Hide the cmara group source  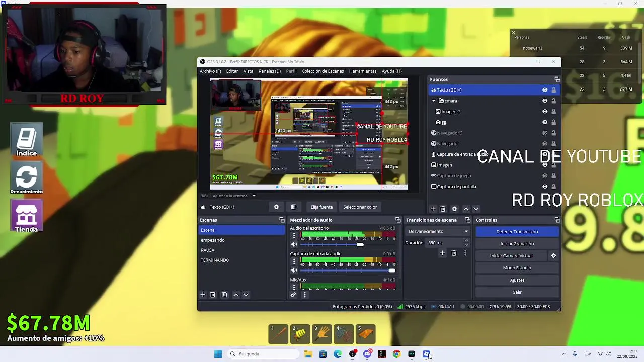click(x=545, y=101)
